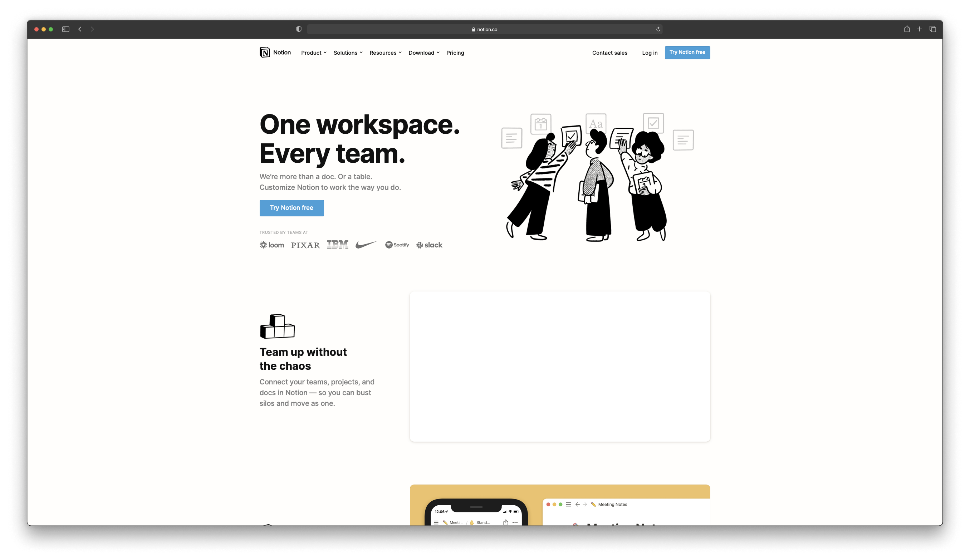This screenshot has height=560, width=970.
Task: Click the Pixar logo
Action: pyautogui.click(x=305, y=245)
